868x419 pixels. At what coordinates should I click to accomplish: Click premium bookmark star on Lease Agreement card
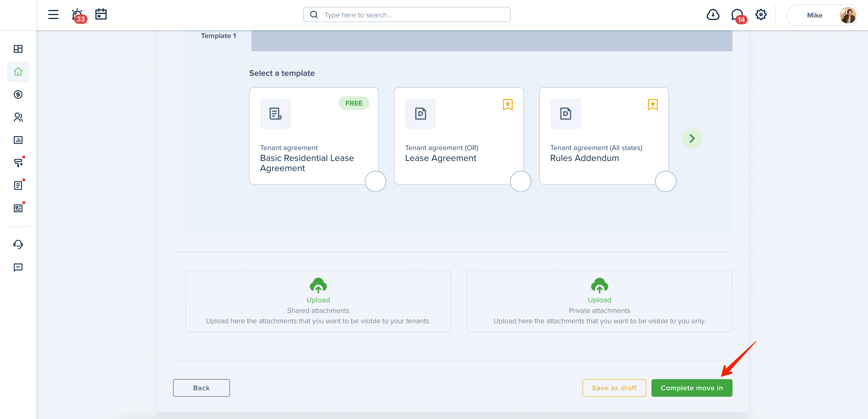[x=508, y=105]
